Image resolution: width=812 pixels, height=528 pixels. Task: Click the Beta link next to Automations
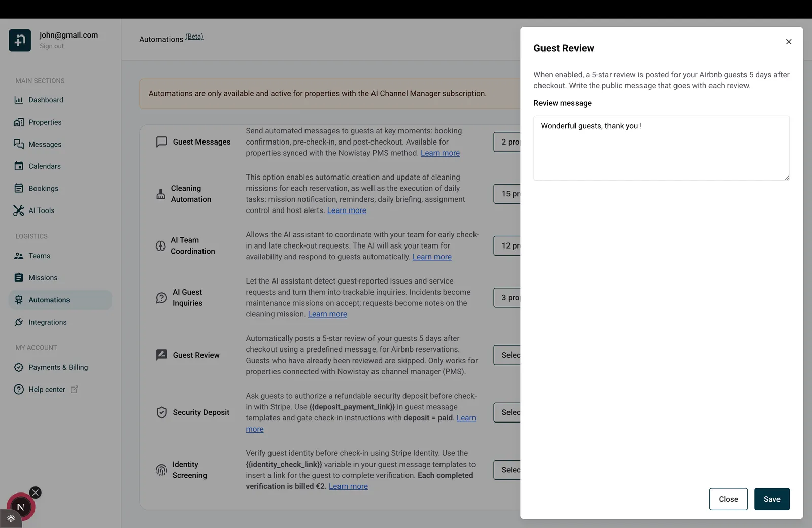[194, 37]
